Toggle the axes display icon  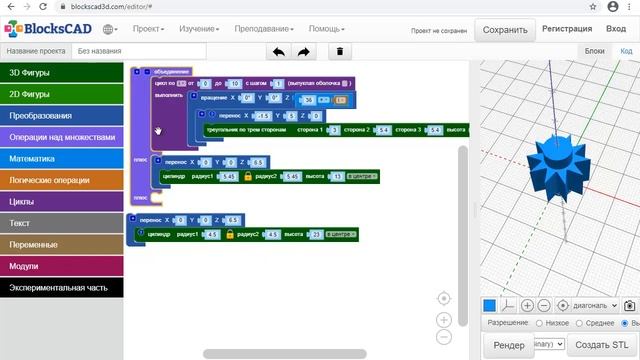(508, 305)
